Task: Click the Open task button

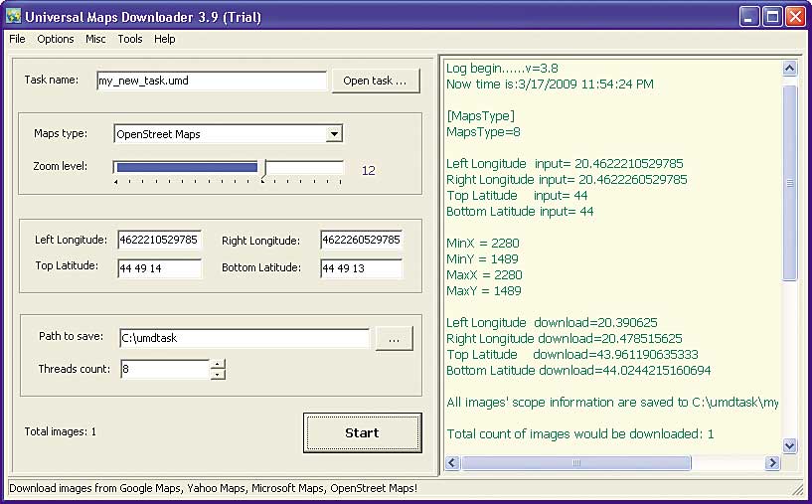Action: pos(376,81)
